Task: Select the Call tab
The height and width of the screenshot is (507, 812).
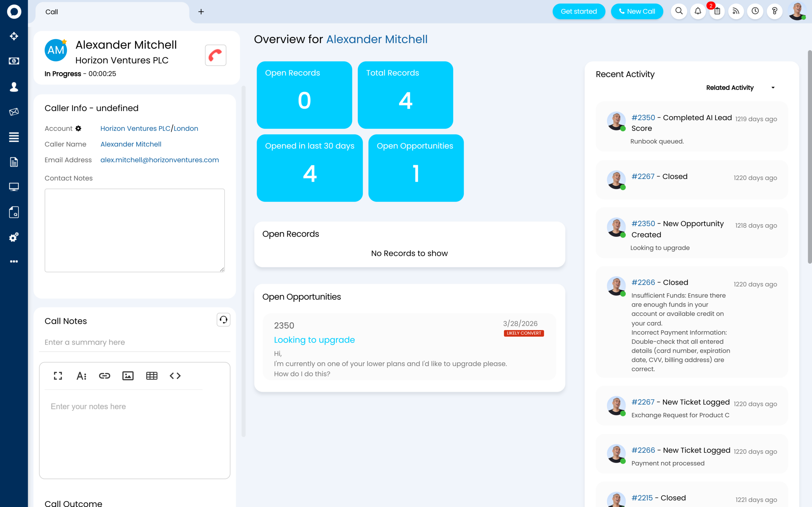Action: (52, 12)
